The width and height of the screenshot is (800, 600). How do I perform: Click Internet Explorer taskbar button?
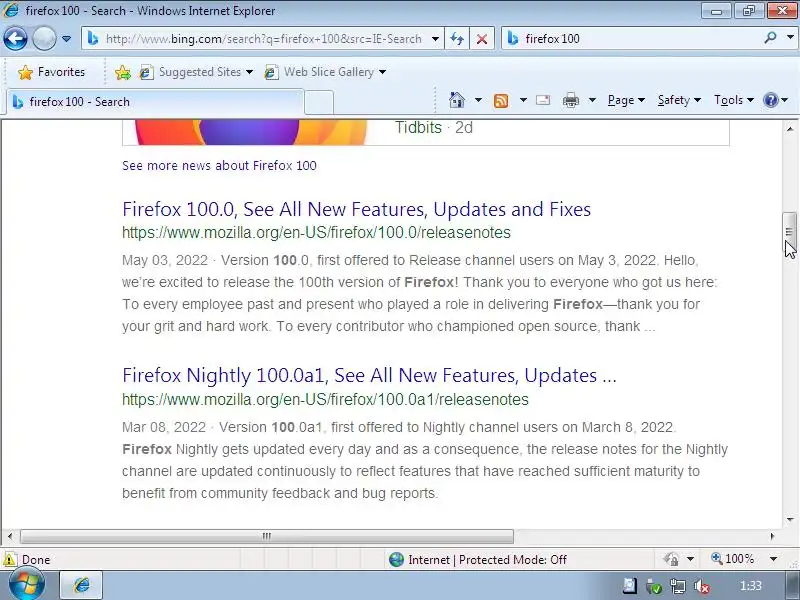click(x=82, y=586)
